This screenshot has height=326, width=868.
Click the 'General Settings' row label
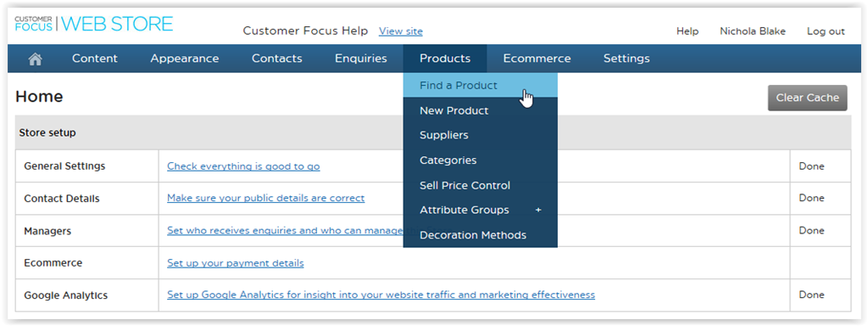[x=64, y=166]
